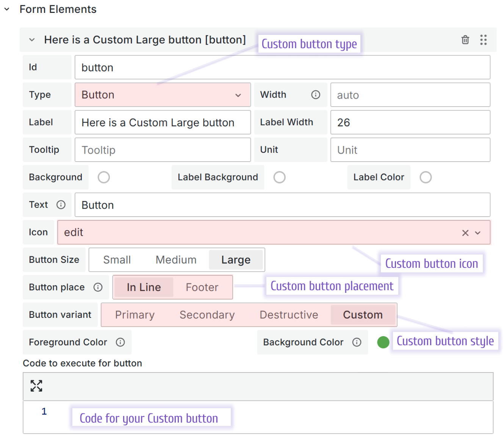Select the Small button size
Image resolution: width=504 pixels, height=437 pixels.
(x=117, y=259)
